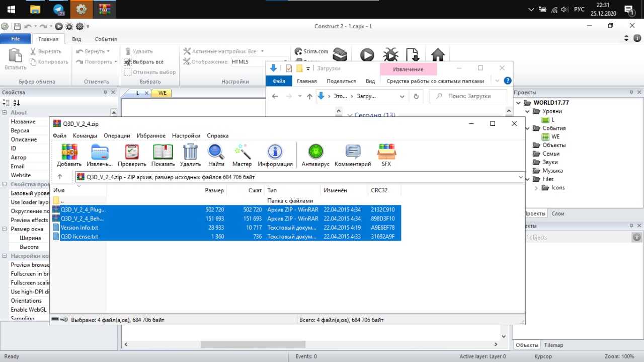The height and width of the screenshot is (362, 644).
Task: Click the quick-access debug bug icon
Action: tap(69, 26)
